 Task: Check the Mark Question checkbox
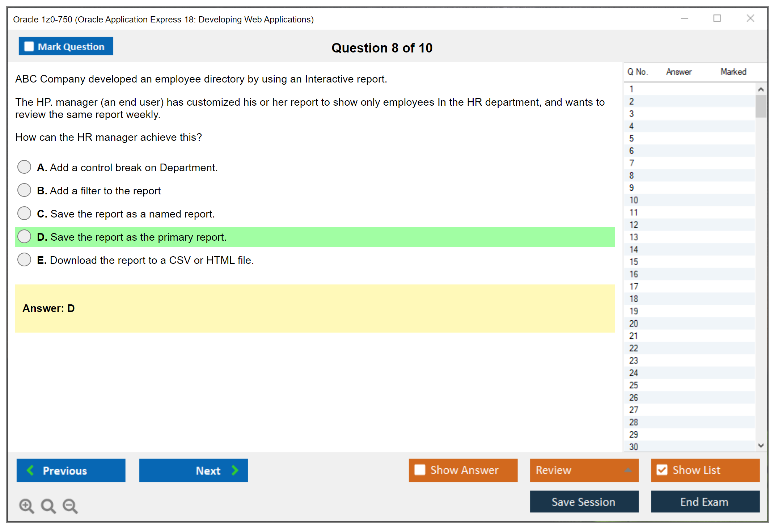tap(29, 46)
